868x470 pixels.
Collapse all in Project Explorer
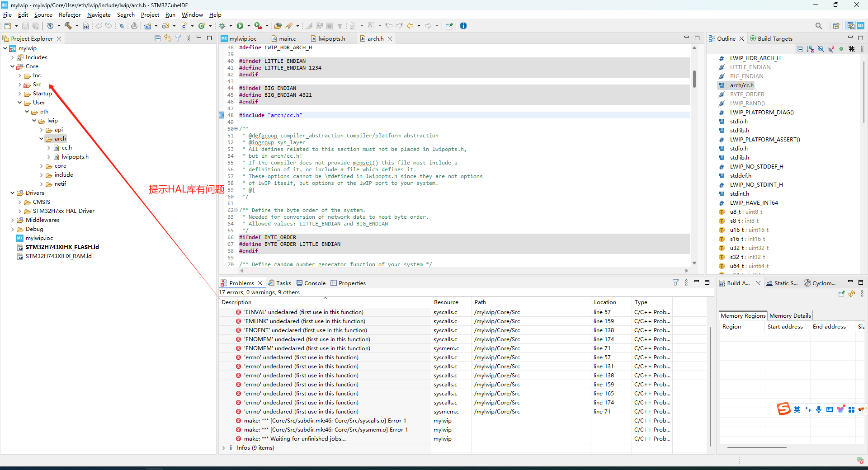[157, 38]
